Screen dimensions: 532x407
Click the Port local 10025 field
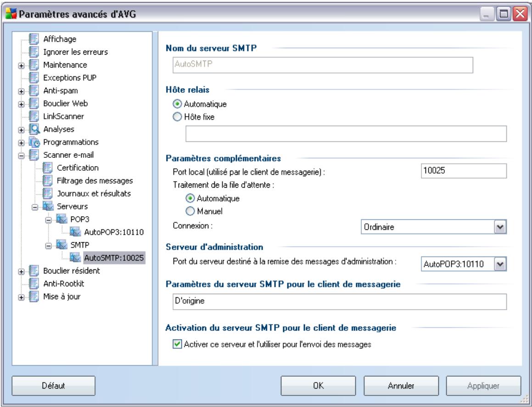coord(464,171)
